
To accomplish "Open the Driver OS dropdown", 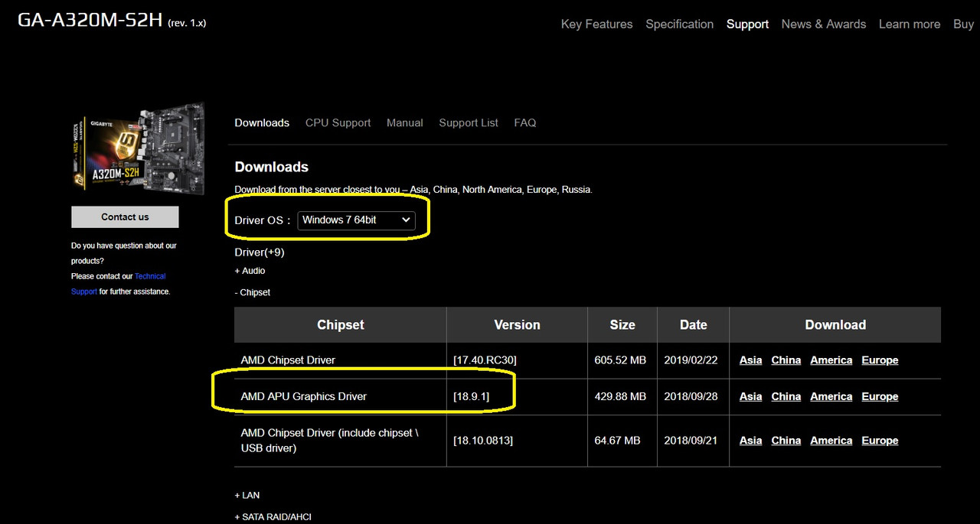I will point(356,220).
